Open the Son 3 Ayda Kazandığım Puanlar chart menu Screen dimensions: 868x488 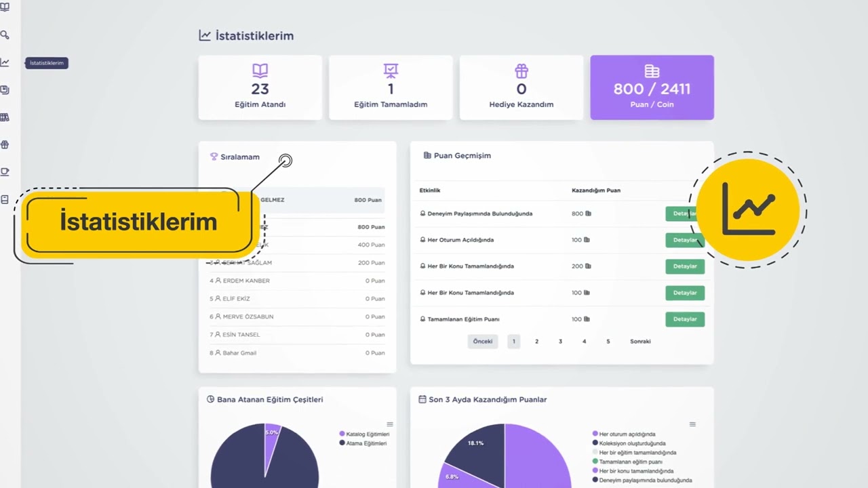coord(692,424)
